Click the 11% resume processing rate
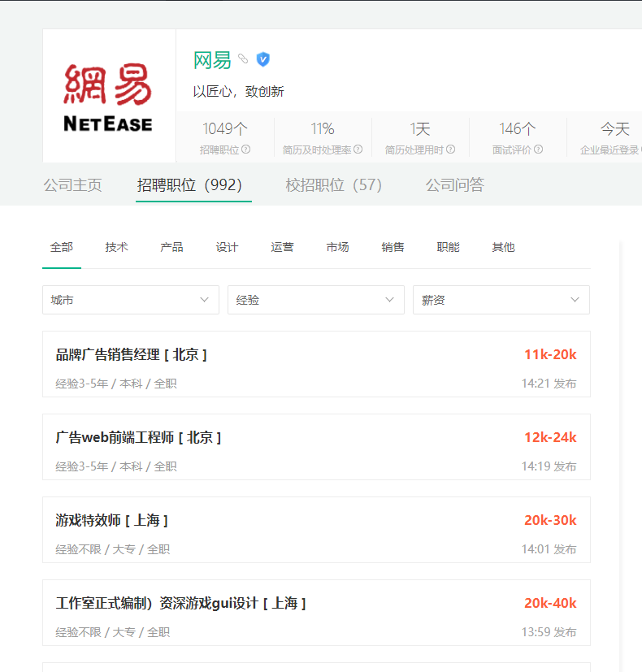Viewport: 642px width, 672px height. click(x=323, y=128)
